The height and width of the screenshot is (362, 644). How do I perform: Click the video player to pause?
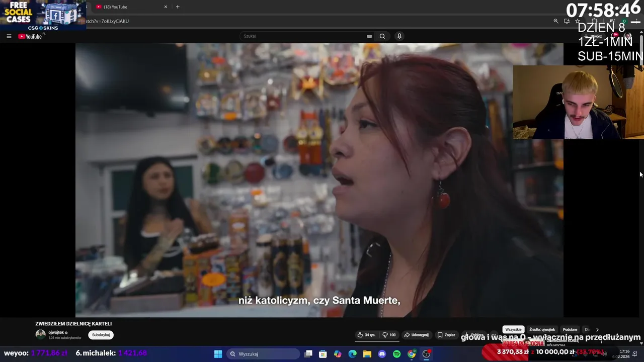tap(319, 180)
